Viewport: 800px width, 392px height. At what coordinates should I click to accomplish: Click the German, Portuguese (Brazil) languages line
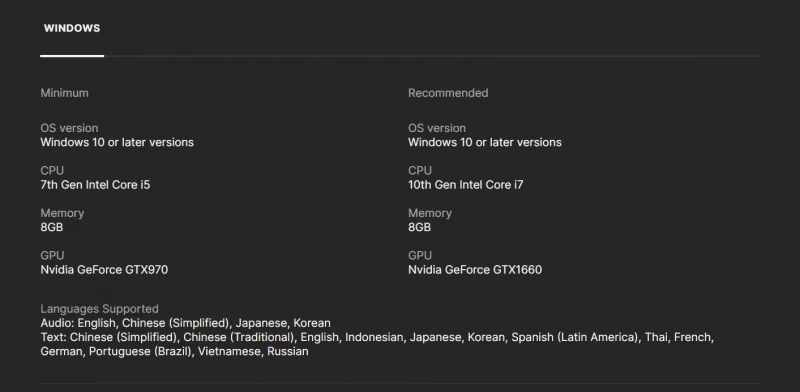(x=174, y=352)
